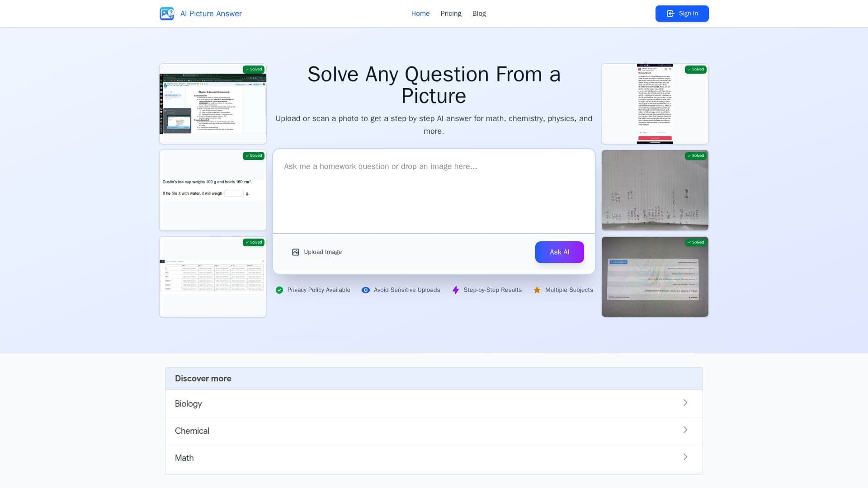Click the Discover more heading
The image size is (868, 488).
point(203,379)
